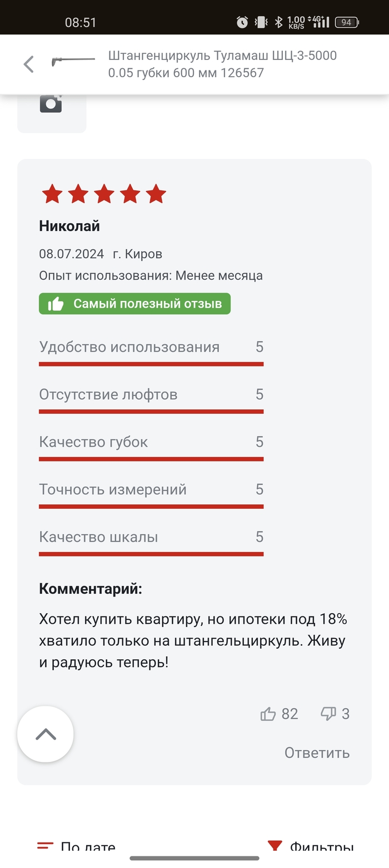This screenshot has width=389, height=868.
Task: Dislike the review with thumbs down
Action: [x=328, y=714]
